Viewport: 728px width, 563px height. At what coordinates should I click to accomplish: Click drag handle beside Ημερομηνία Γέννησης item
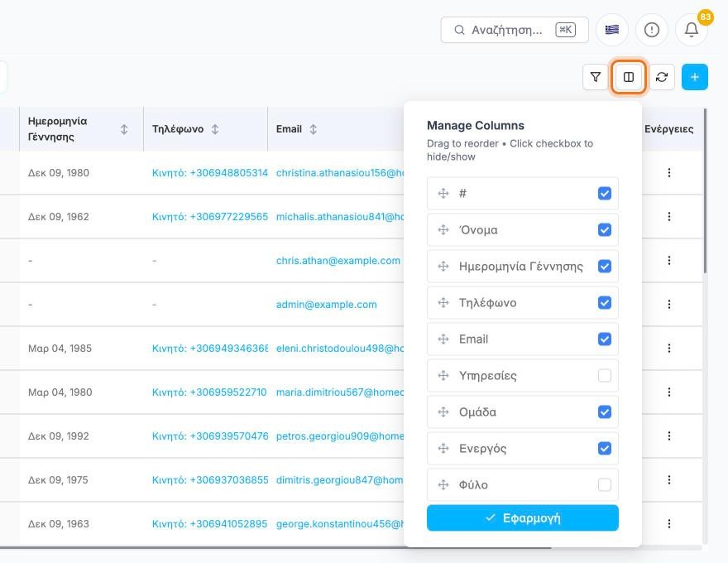pos(443,266)
